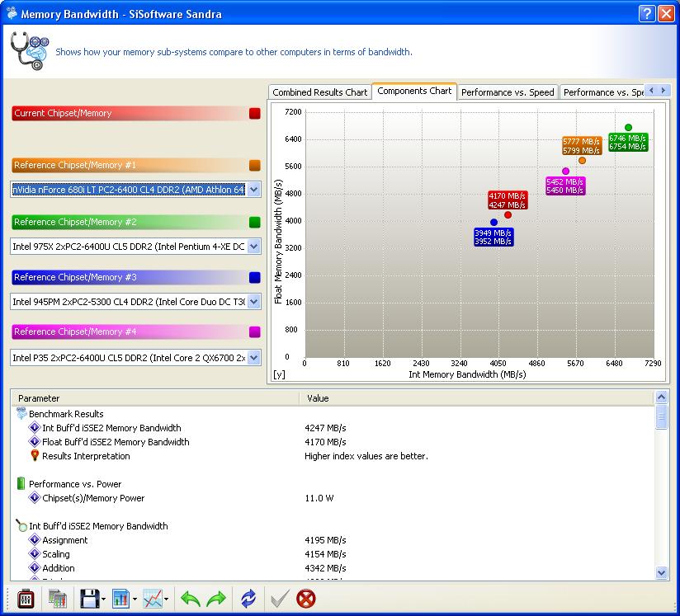Click the red Cancel X icon
This screenshot has height=616, width=680.
(x=306, y=599)
